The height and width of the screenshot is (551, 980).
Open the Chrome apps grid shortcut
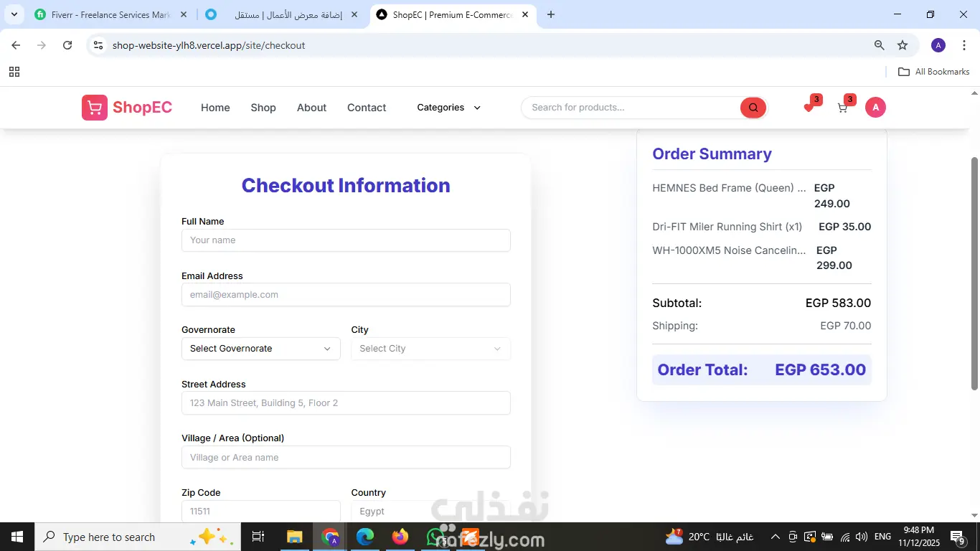click(14, 72)
